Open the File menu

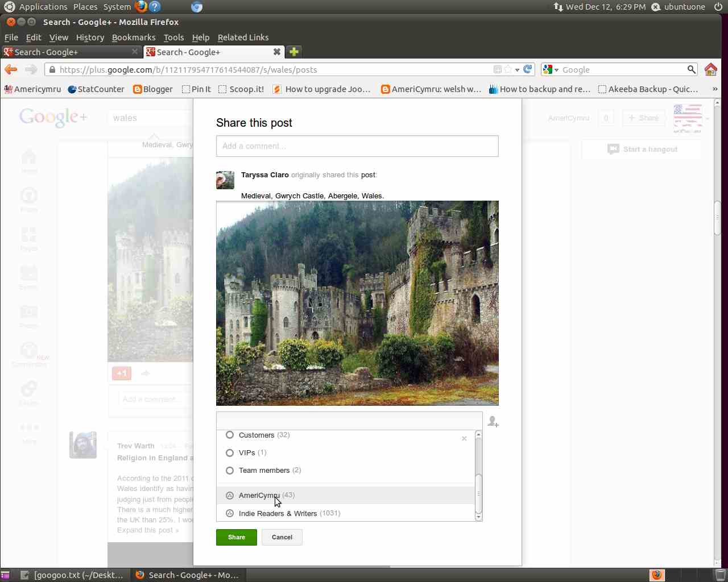[x=11, y=38]
